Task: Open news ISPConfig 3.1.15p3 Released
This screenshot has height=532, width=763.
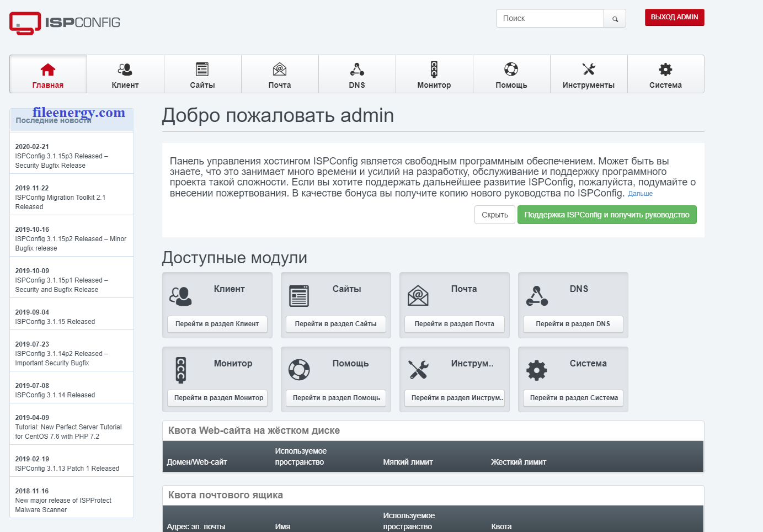Action: [x=61, y=161]
